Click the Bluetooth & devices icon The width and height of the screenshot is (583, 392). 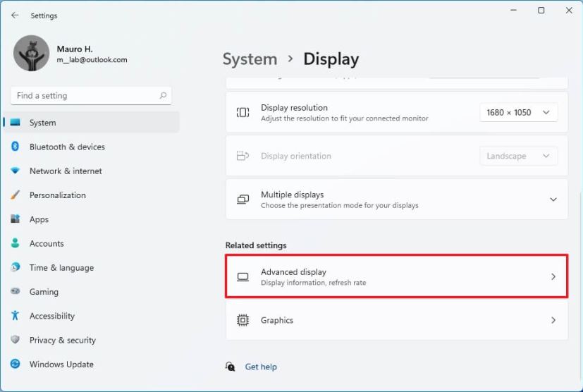[15, 147]
